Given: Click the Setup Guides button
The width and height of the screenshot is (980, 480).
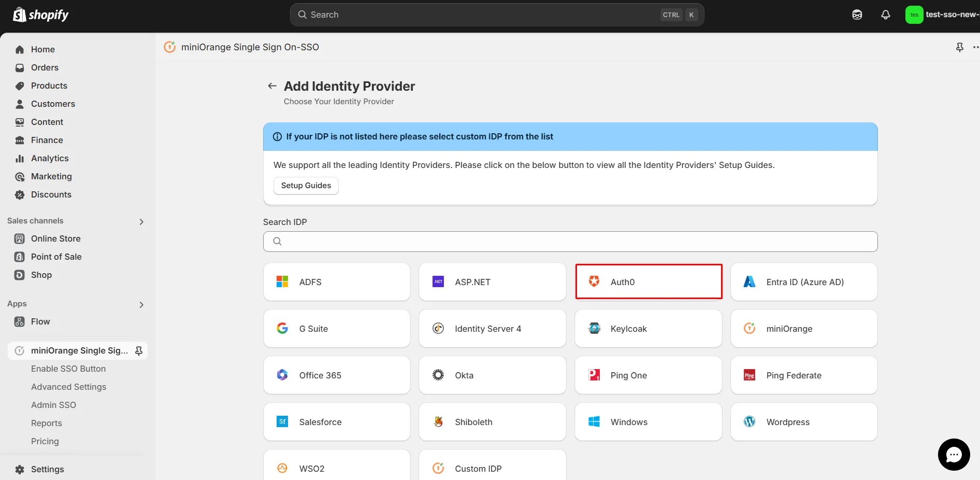Looking at the screenshot, I should click(306, 186).
